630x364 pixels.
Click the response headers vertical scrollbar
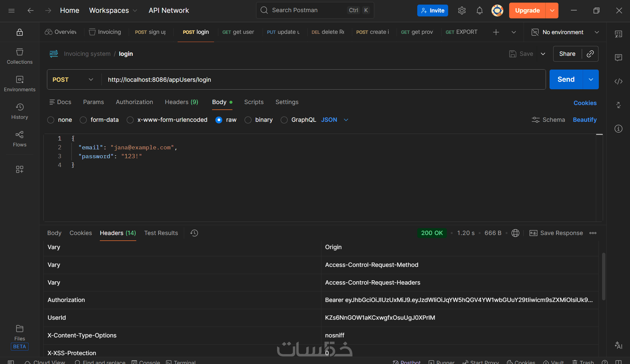(x=603, y=276)
